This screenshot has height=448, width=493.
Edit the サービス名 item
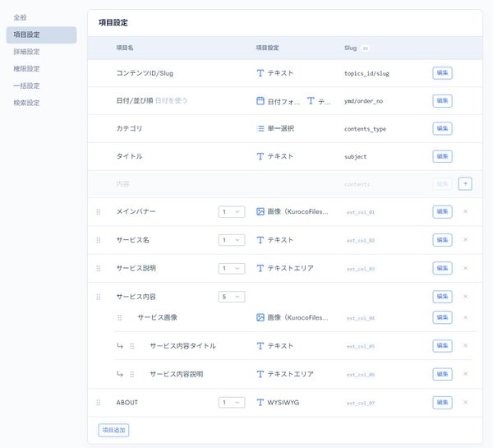442,240
